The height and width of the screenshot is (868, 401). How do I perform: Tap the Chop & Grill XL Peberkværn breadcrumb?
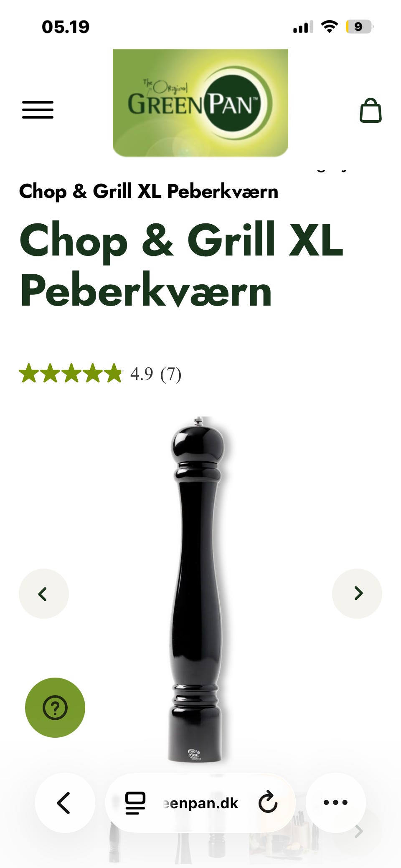pos(149,192)
